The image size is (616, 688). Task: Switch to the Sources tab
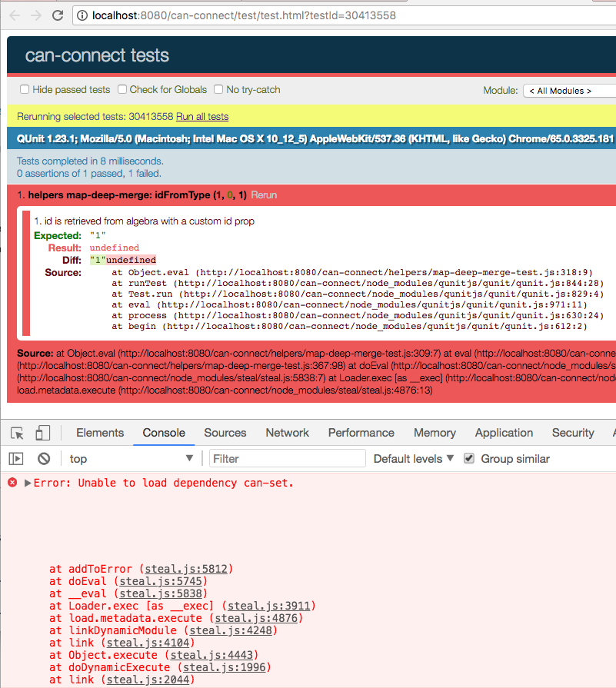[225, 433]
